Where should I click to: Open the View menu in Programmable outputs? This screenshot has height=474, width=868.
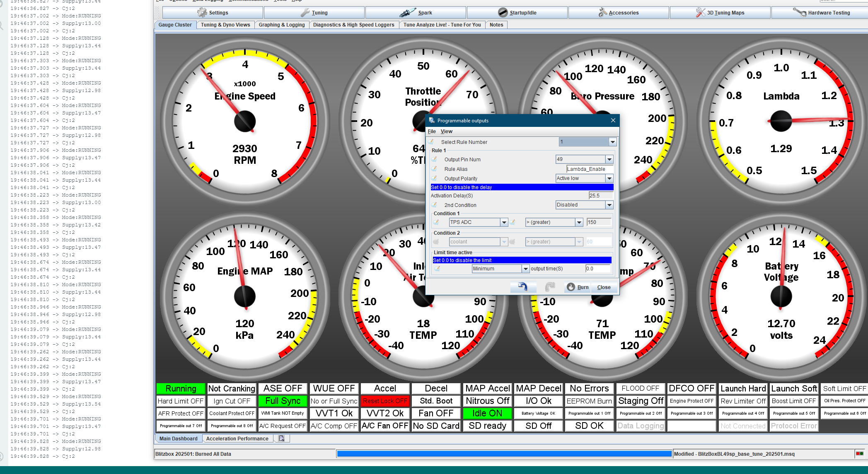coord(446,131)
